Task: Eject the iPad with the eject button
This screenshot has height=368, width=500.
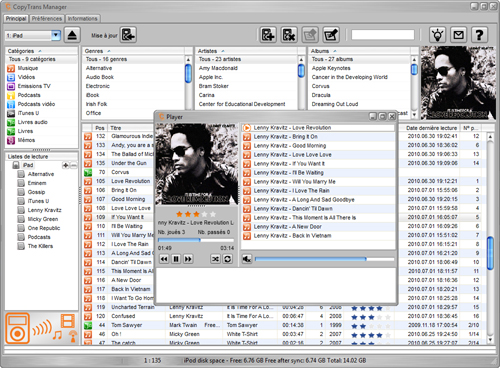Action: pyautogui.click(x=72, y=35)
